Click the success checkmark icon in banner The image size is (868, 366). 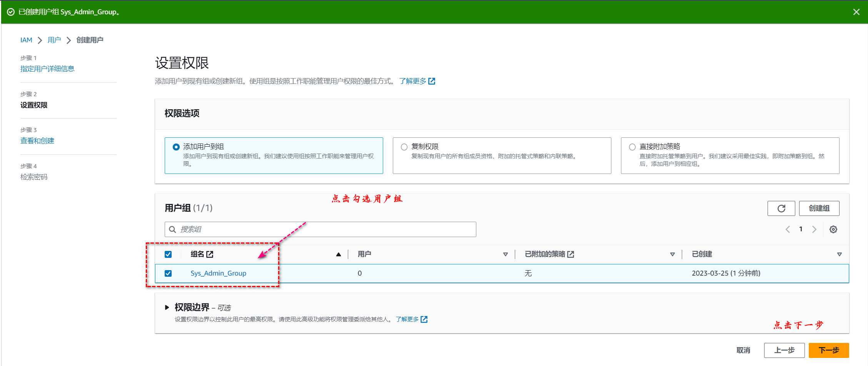click(x=11, y=12)
